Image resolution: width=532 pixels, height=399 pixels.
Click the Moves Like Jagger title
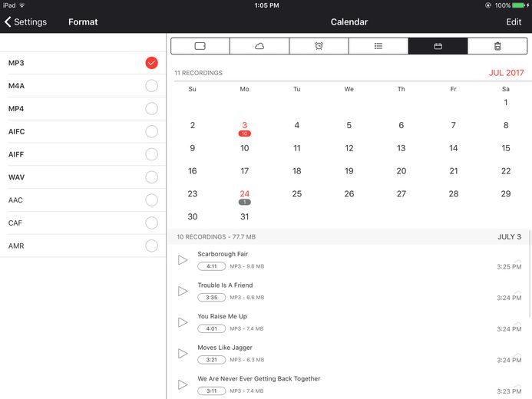(225, 348)
